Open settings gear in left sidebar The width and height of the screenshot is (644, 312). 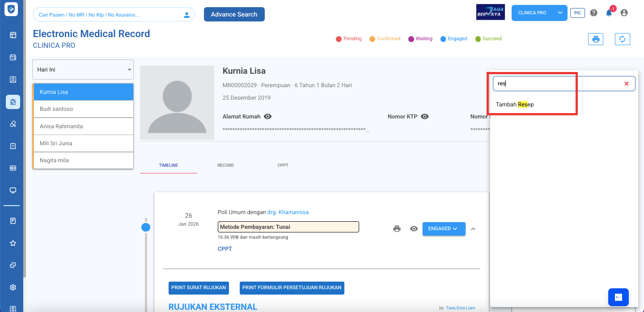[13, 287]
